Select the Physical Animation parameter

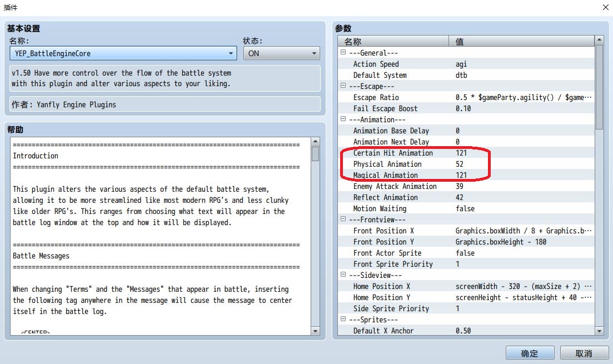(466, 164)
